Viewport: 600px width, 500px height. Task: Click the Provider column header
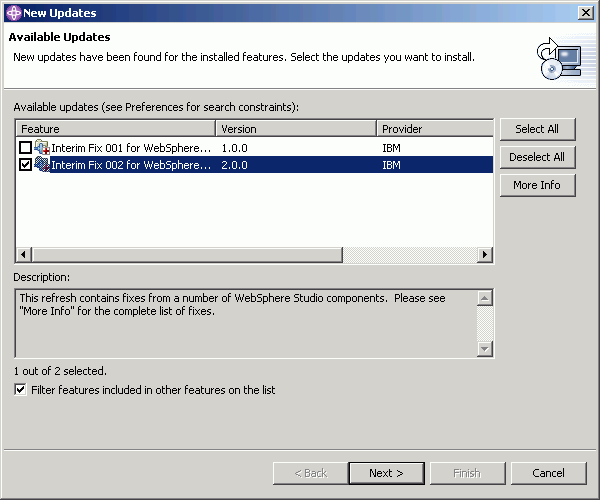click(x=435, y=129)
